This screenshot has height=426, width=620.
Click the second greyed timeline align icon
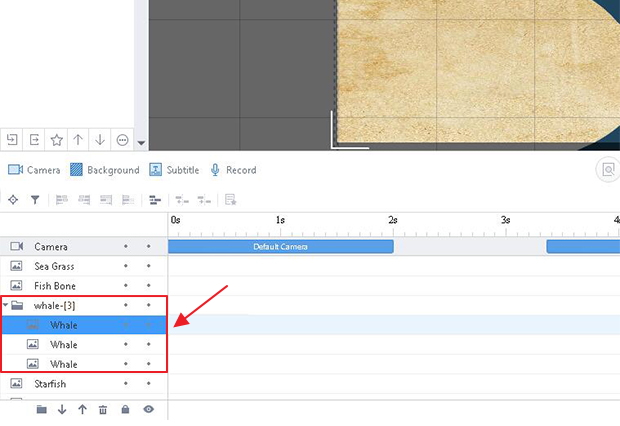click(84, 200)
